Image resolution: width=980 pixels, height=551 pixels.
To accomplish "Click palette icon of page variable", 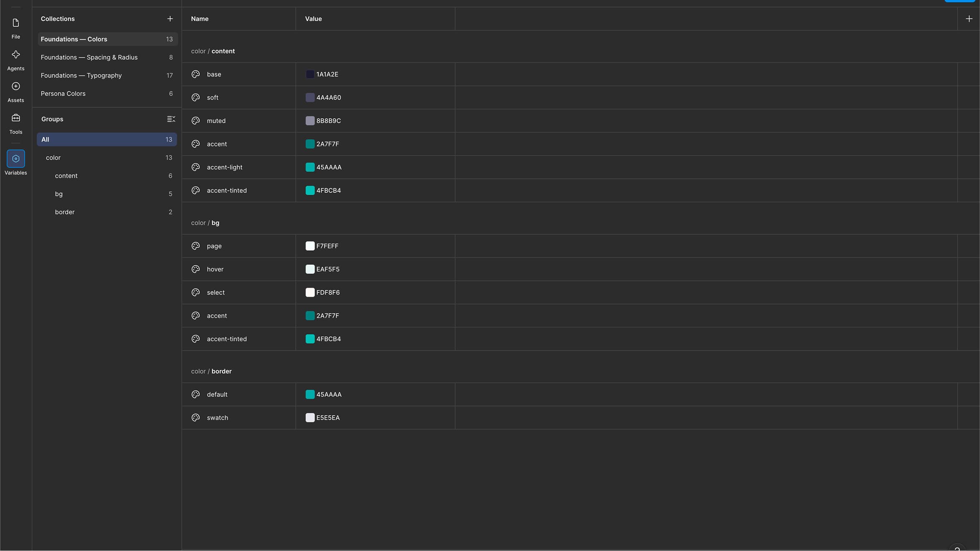I will (195, 246).
